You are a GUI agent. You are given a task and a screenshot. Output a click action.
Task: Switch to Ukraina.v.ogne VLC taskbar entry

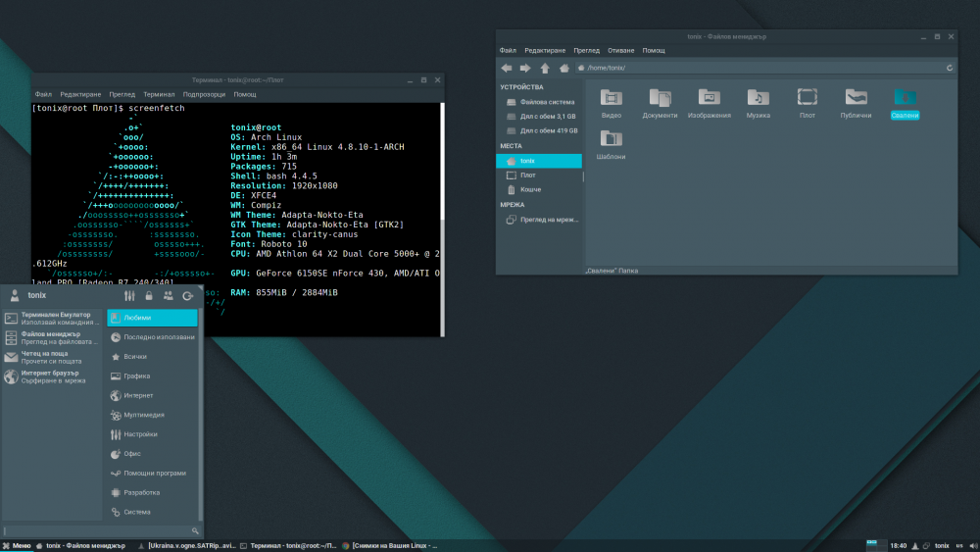pos(187,546)
